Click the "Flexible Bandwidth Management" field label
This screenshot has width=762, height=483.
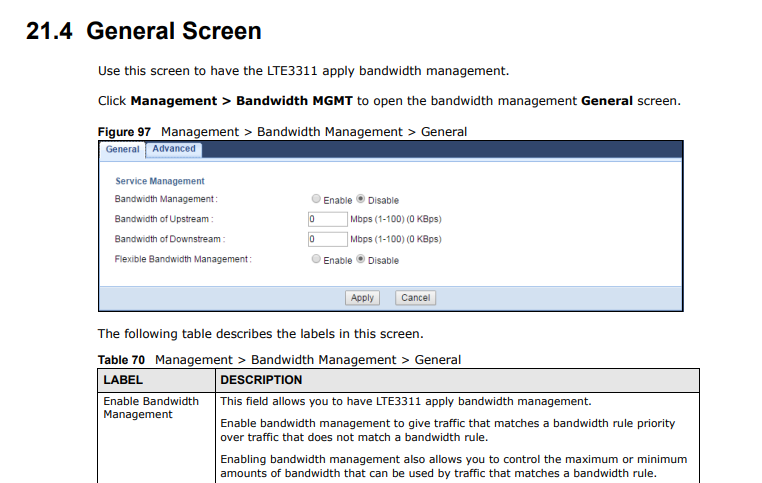pos(182,260)
